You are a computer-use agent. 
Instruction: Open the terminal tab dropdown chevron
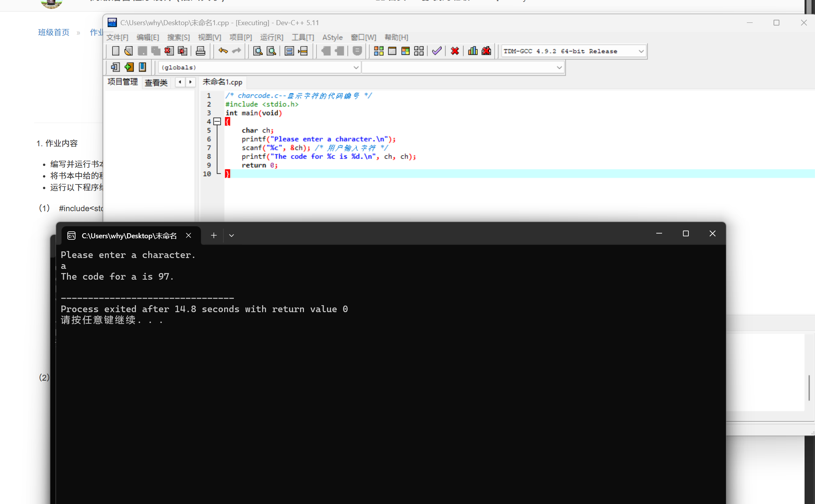(x=232, y=235)
